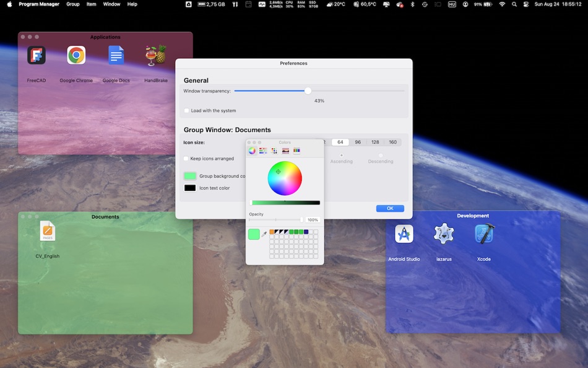This screenshot has height=368, width=588.
Task: Launch Xcode from the Development group
Action: pos(484,234)
